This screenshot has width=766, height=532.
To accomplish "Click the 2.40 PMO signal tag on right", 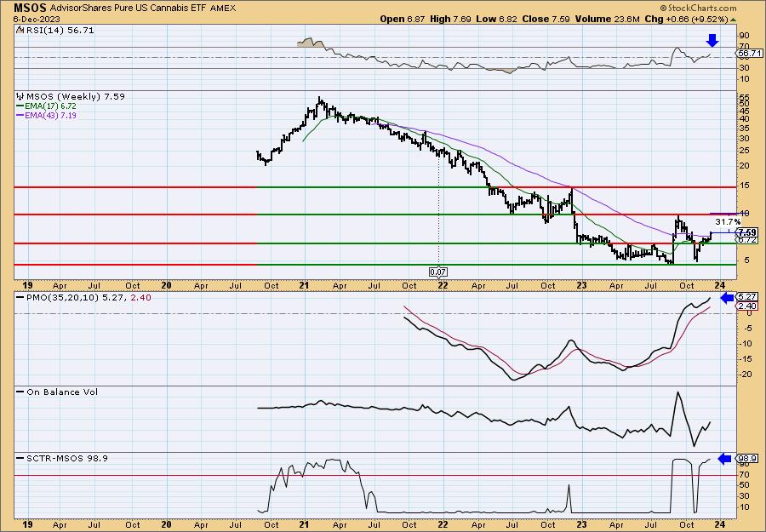I will [x=748, y=306].
